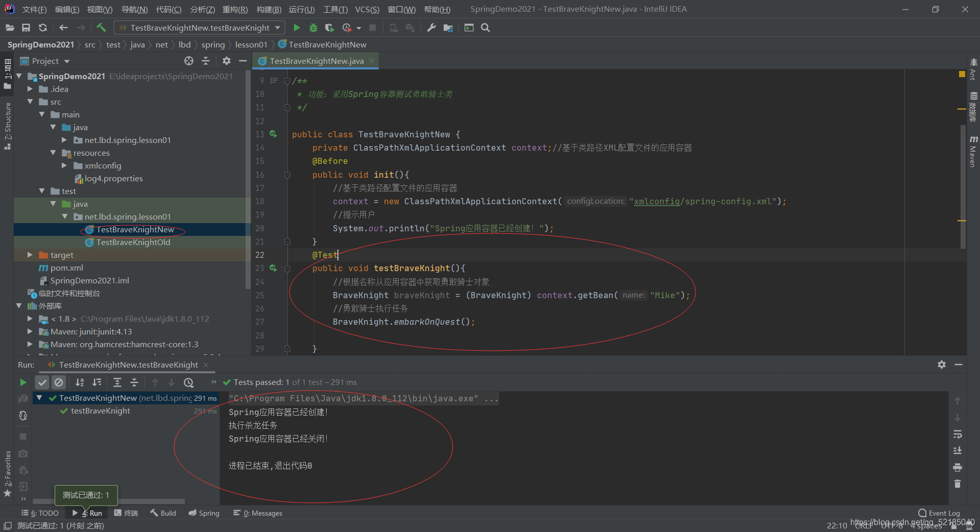Open test history clock icon
The image size is (980, 532).
click(188, 382)
